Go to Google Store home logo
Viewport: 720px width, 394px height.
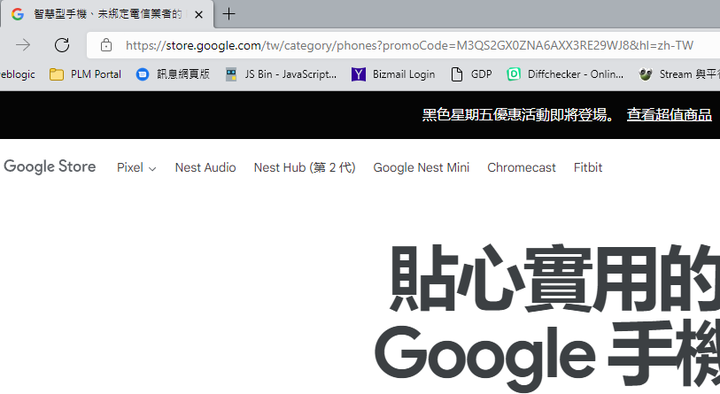[50, 167]
